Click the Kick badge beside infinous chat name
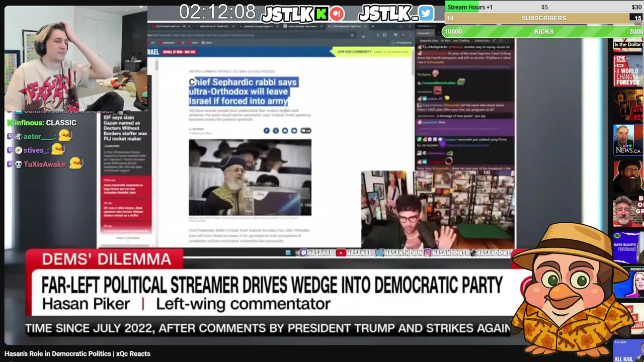 pyautogui.click(x=10, y=123)
